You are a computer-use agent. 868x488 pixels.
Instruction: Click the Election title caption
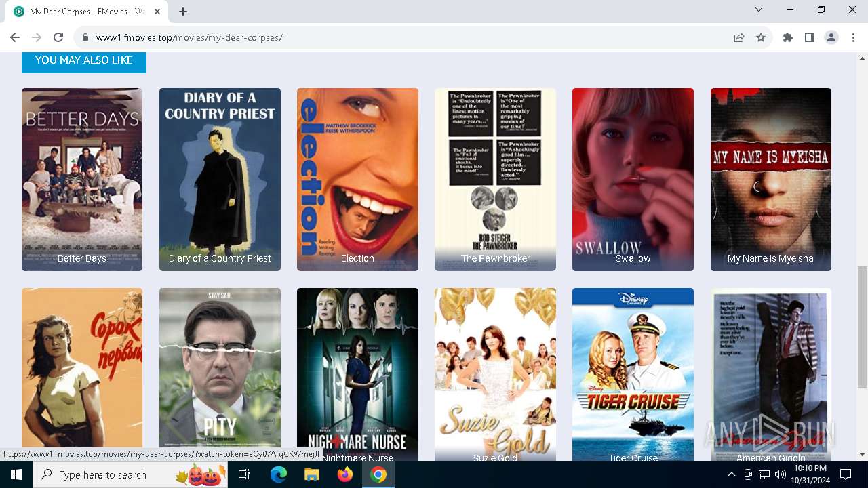[x=357, y=258]
